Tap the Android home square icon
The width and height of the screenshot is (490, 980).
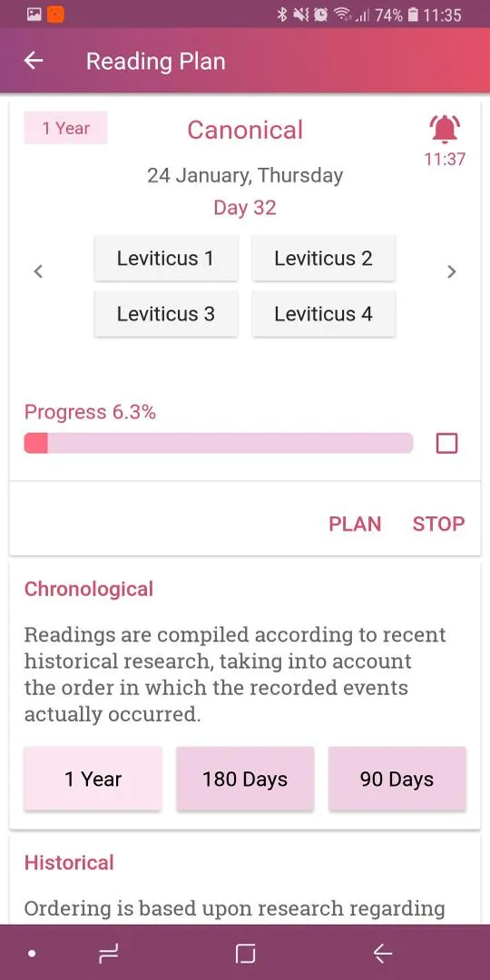[245, 954]
